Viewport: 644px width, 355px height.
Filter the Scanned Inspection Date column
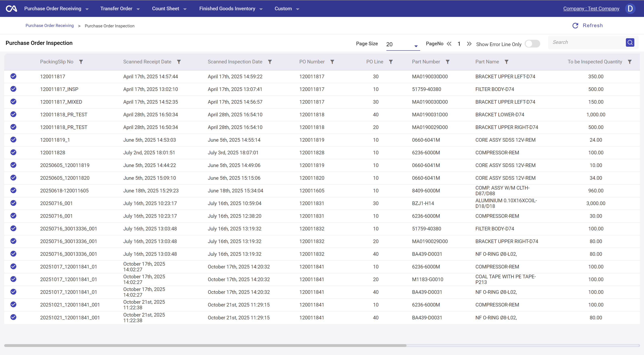pyautogui.click(x=270, y=62)
